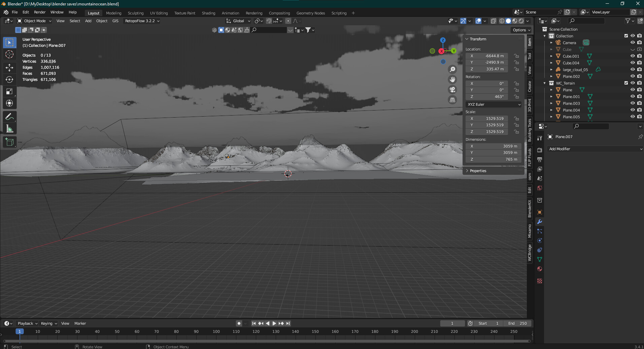Image resolution: width=644 pixels, height=349 pixels.
Task: Select the Move tool
Action: tap(9, 67)
